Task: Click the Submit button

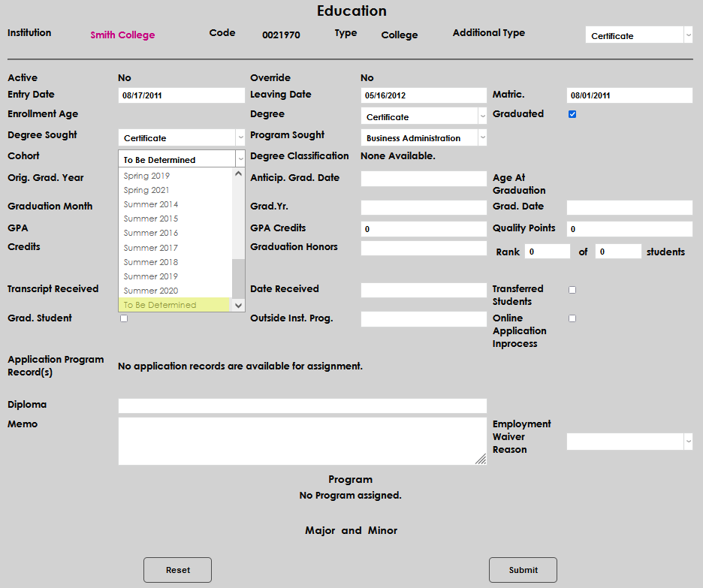Action: click(x=523, y=570)
